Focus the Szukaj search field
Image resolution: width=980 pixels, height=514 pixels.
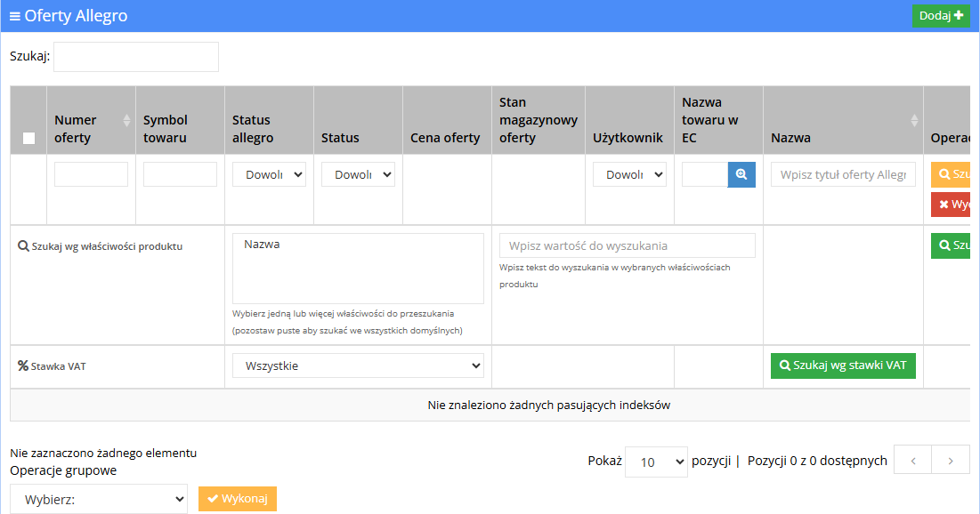coord(135,57)
